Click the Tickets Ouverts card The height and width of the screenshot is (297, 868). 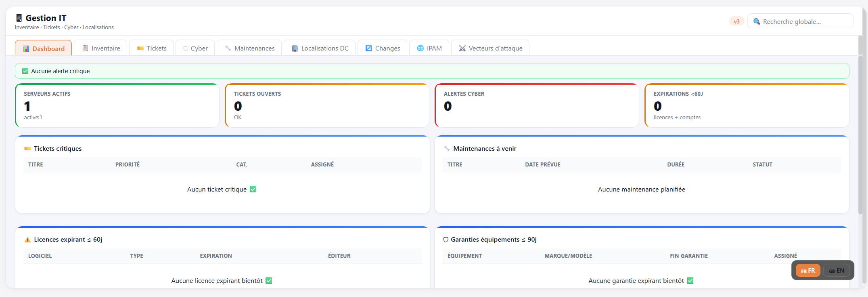tap(327, 105)
